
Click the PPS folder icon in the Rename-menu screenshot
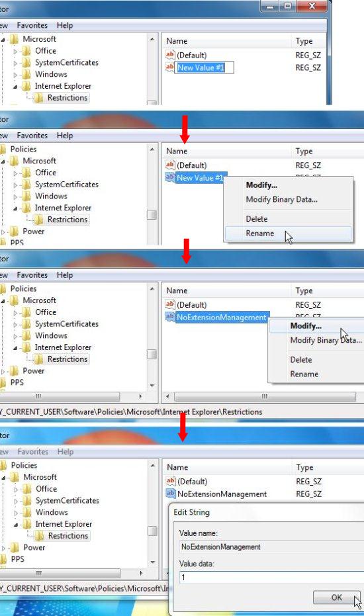pos(3,242)
